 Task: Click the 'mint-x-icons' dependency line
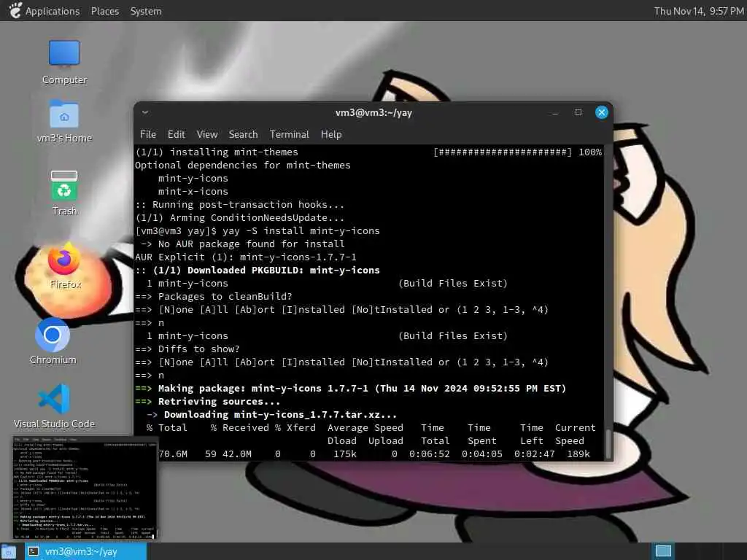point(193,192)
